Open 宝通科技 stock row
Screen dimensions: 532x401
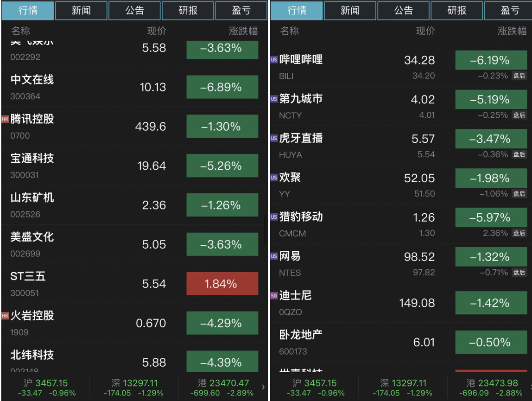pyautogui.click(x=134, y=166)
